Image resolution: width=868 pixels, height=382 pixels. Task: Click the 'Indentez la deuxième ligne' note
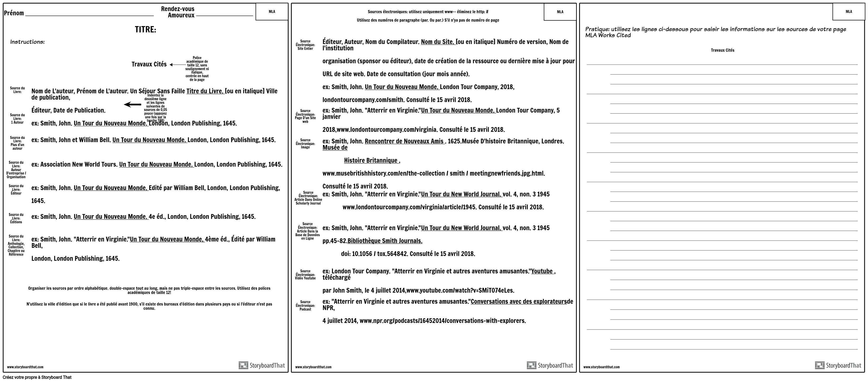155,108
